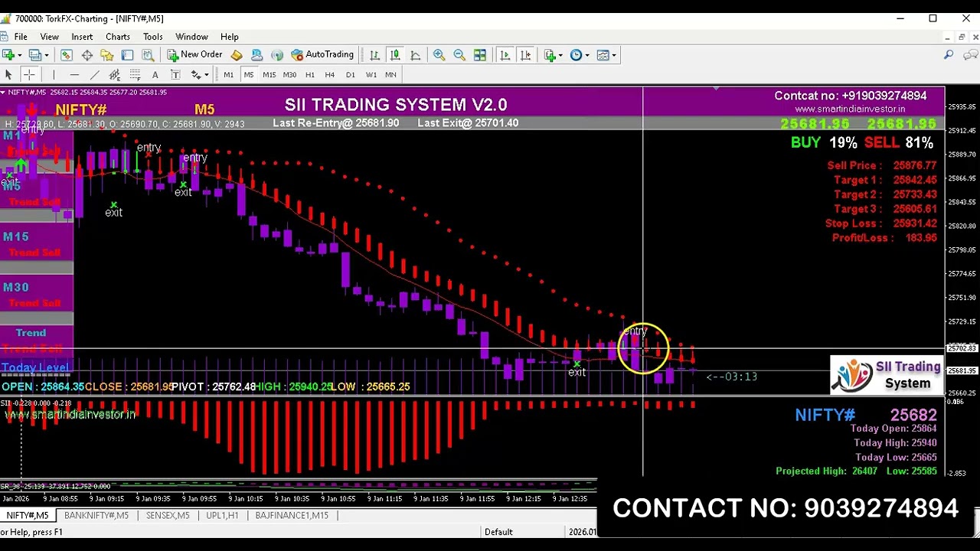
Task: Open the chat bubbles icon at top right
Action: click(971, 55)
